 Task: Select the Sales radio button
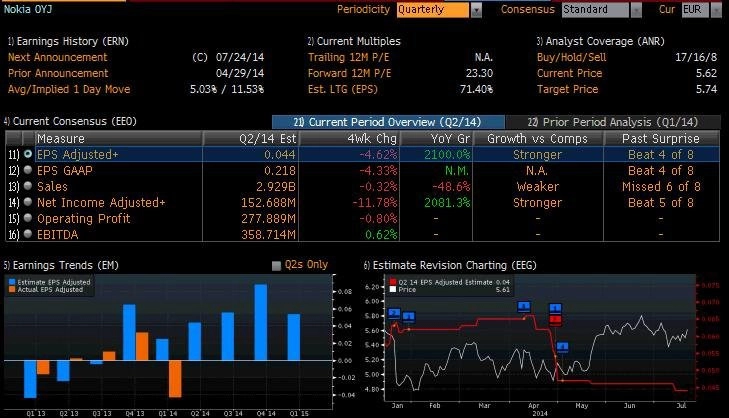(28, 186)
